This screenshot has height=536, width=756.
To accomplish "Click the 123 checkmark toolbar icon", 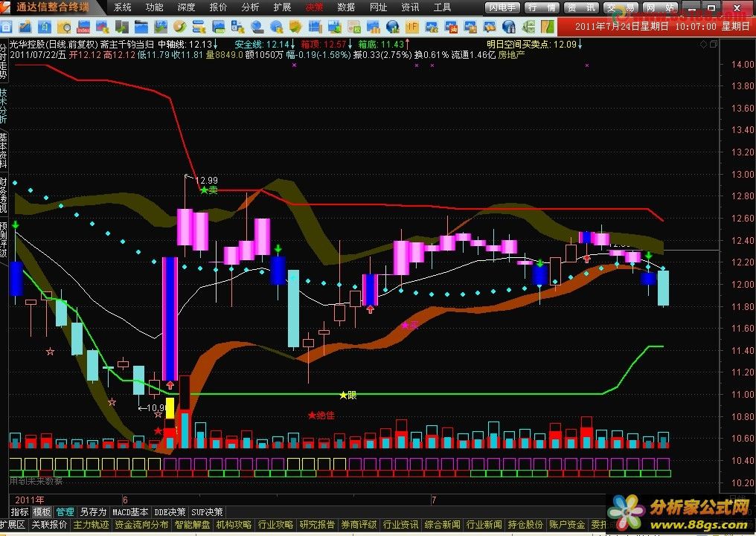I will [161, 27].
